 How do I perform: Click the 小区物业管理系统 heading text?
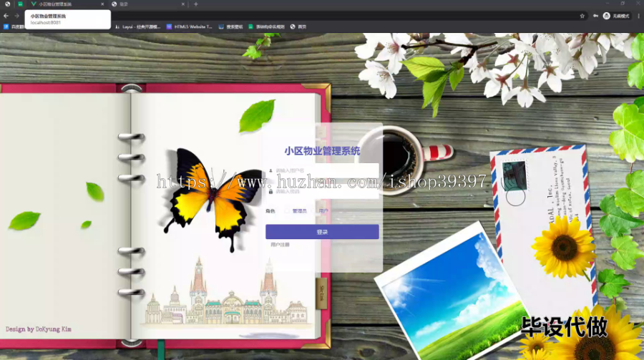pos(322,151)
